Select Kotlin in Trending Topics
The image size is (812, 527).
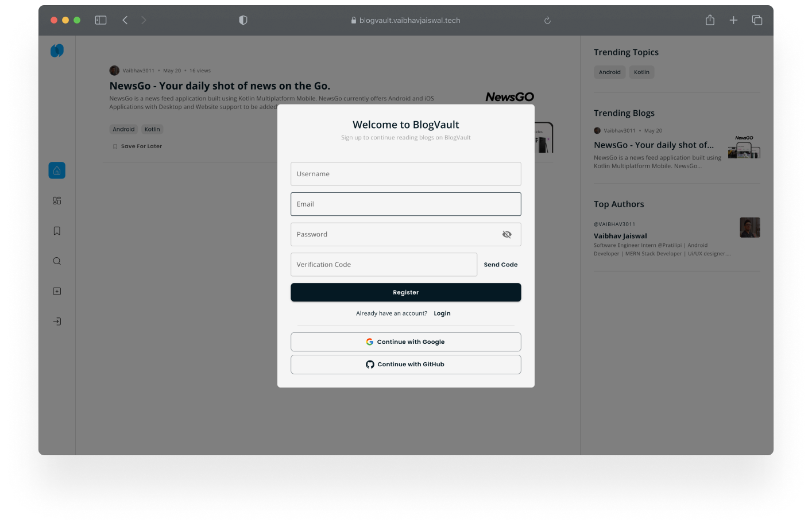coord(641,72)
